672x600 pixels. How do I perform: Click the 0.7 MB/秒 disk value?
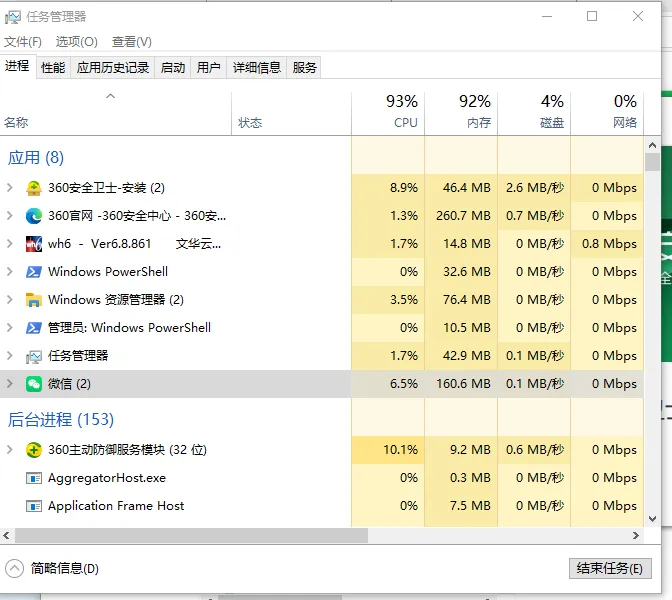point(535,216)
